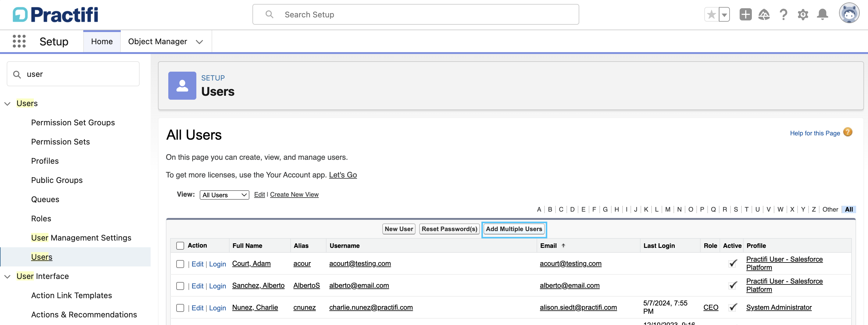Click the Create New View link
This screenshot has width=868, height=325.
pyautogui.click(x=294, y=195)
